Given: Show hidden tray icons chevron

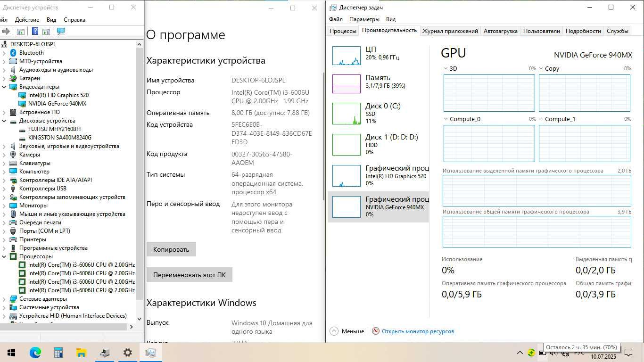Looking at the screenshot, I should tap(520, 353).
